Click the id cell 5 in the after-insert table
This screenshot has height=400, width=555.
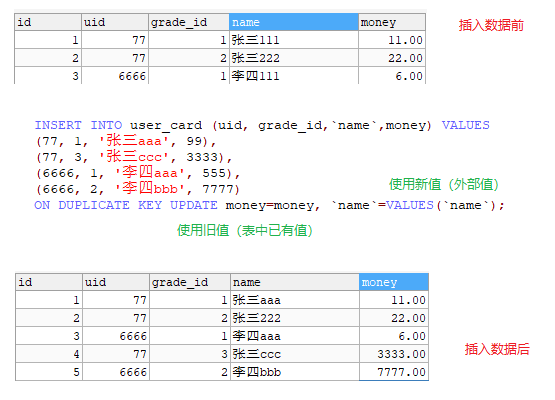pos(49,372)
